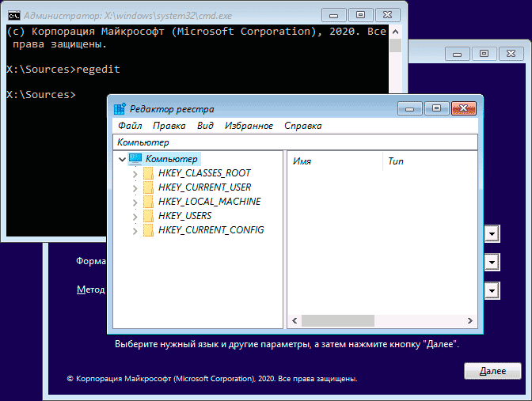Maximize the Registry Editor window
Screen dimensions: 532x401
437,108
